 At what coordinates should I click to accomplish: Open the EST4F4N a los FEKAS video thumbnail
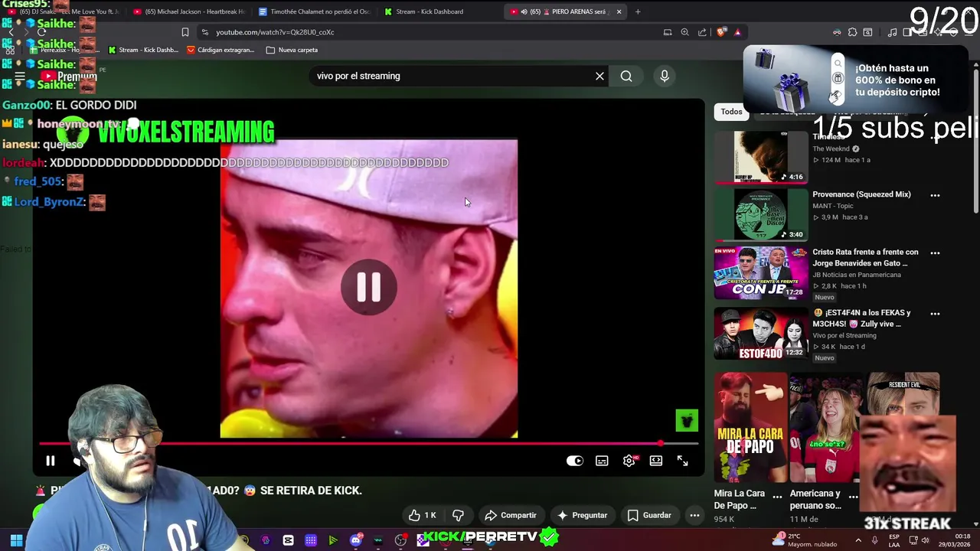point(760,334)
